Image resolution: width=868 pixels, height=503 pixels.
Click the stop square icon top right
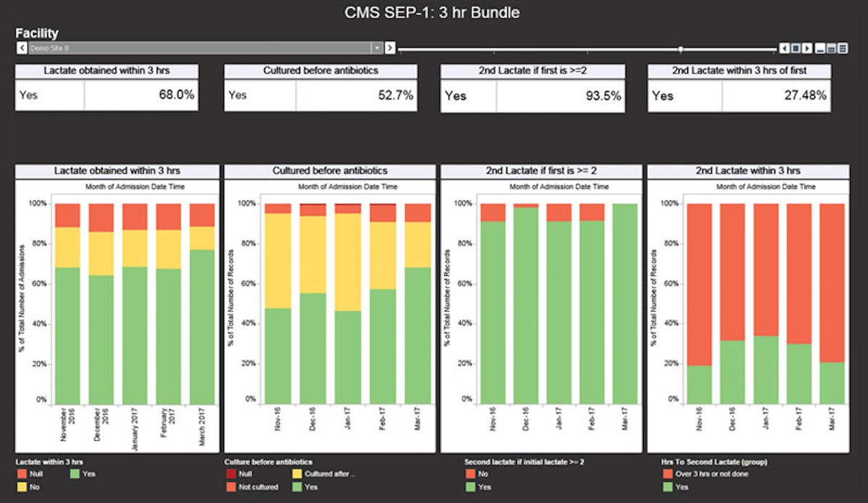(x=796, y=48)
